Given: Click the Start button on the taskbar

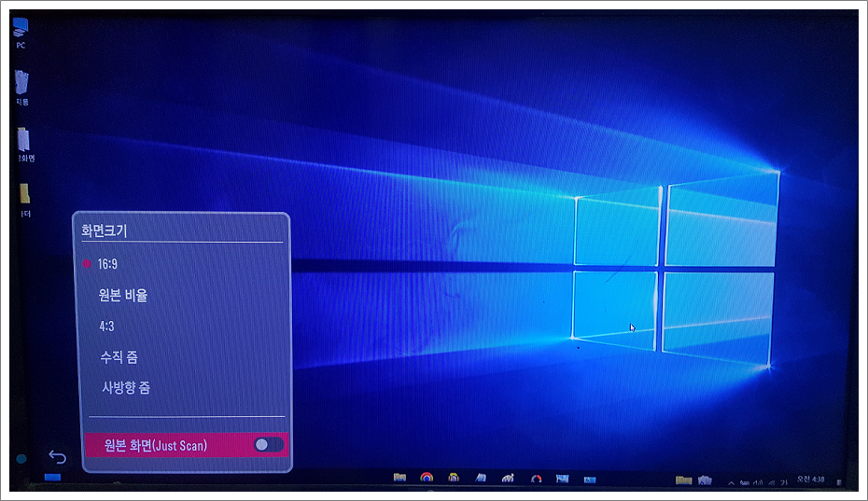Looking at the screenshot, I should [x=52, y=477].
